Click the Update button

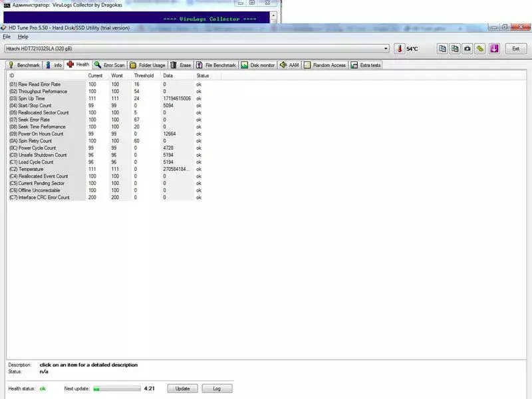182,388
